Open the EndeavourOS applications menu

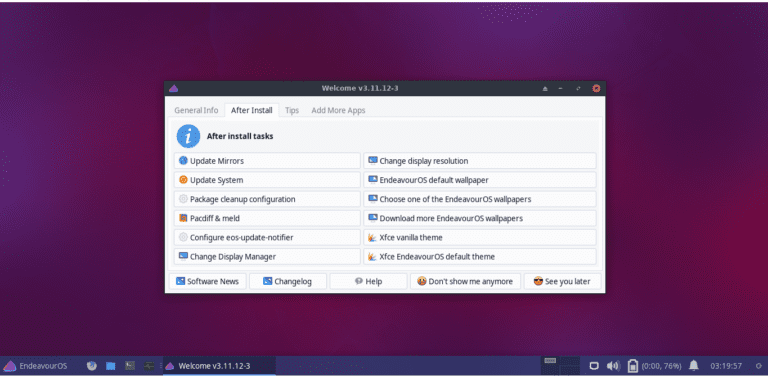35,366
